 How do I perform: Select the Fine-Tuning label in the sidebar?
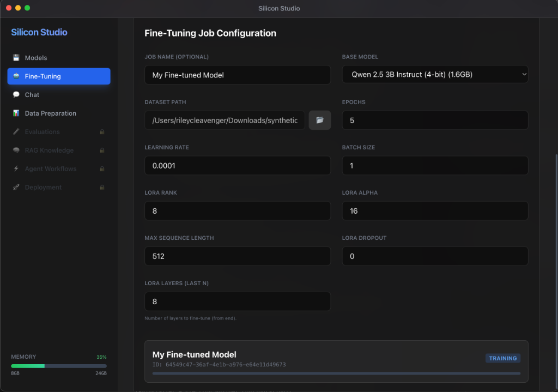[43, 76]
